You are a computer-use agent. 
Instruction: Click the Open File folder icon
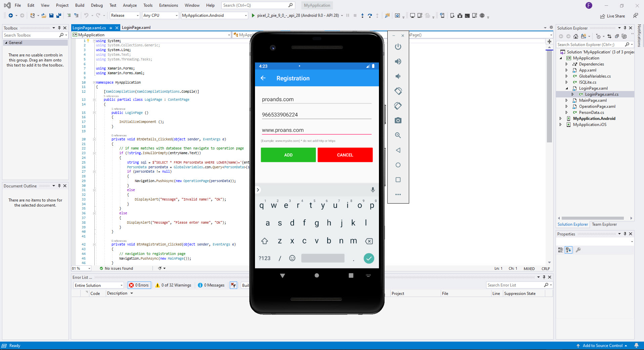[x=44, y=15]
